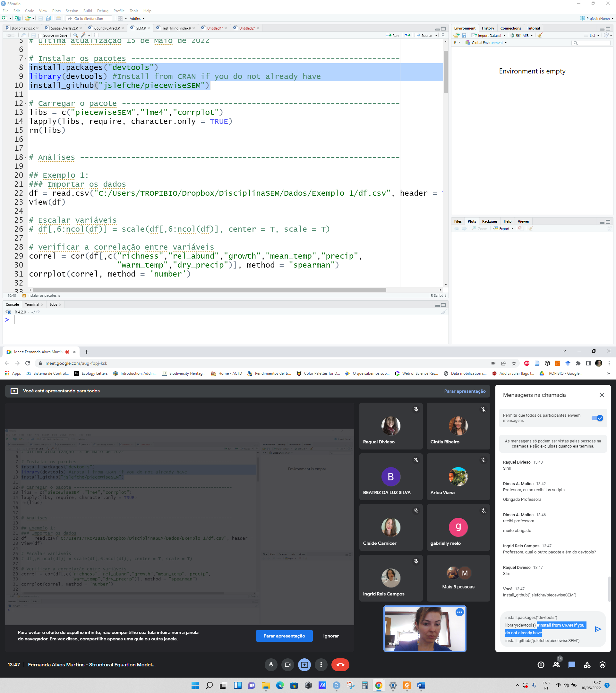Open the Session menu
Viewport: 616px width, 693px height.
click(x=72, y=11)
